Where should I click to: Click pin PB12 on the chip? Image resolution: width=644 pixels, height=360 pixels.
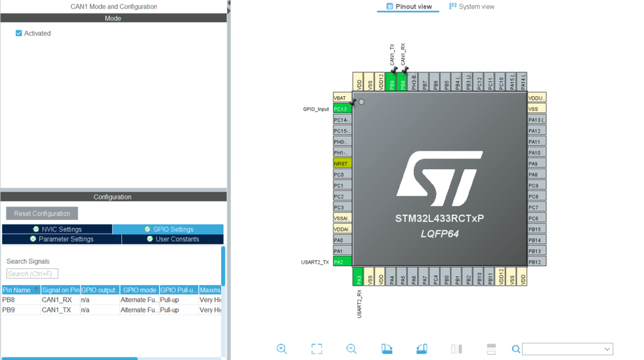point(537,262)
